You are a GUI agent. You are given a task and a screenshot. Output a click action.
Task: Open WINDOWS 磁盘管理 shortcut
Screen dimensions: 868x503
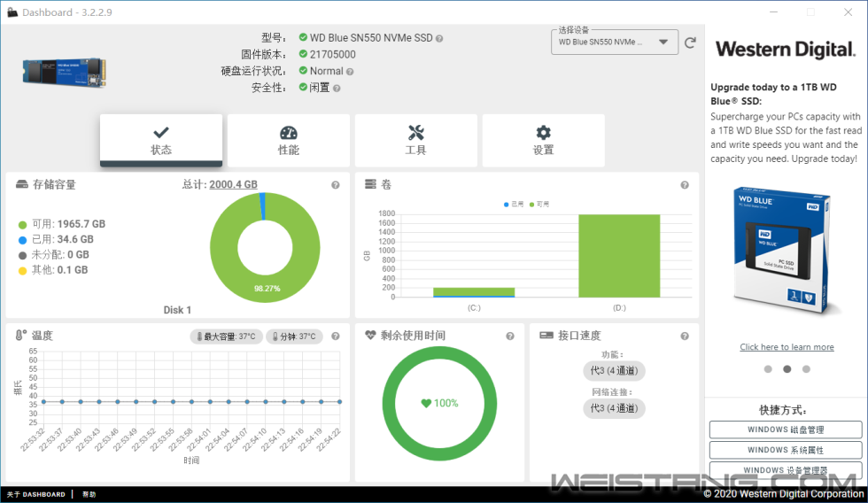pyautogui.click(x=786, y=429)
